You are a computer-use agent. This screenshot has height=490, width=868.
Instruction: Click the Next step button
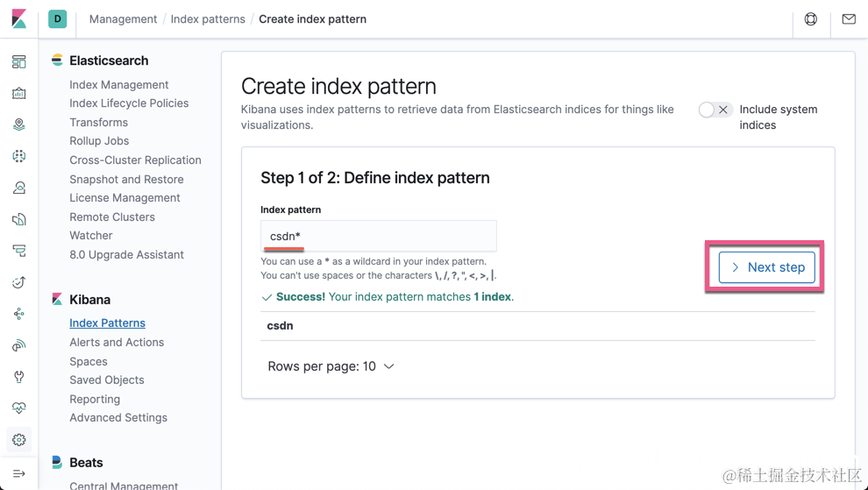point(767,267)
